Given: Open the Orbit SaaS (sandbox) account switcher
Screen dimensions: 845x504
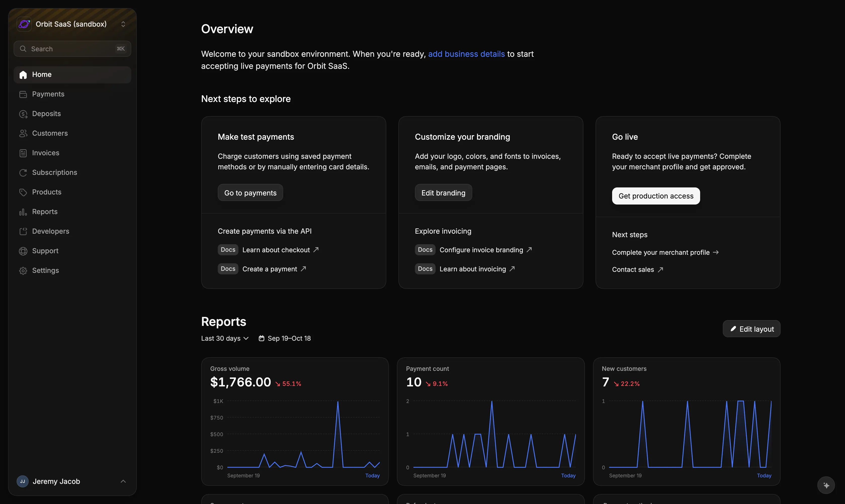Looking at the screenshot, I should 72,24.
